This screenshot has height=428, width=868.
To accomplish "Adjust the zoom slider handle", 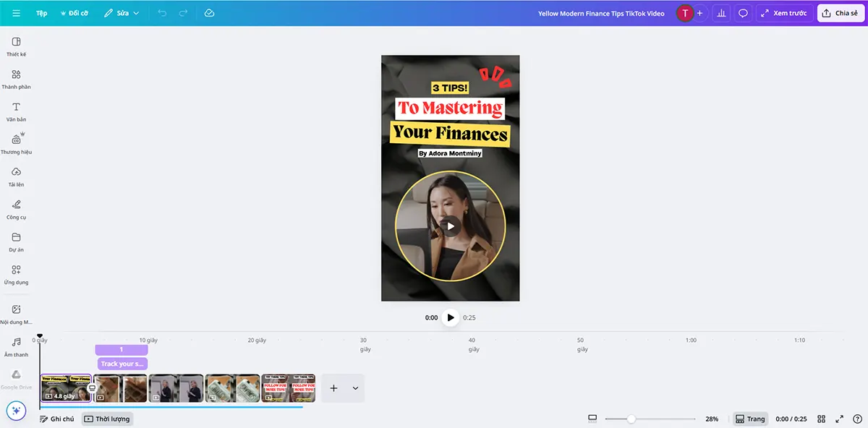I will (x=631, y=419).
